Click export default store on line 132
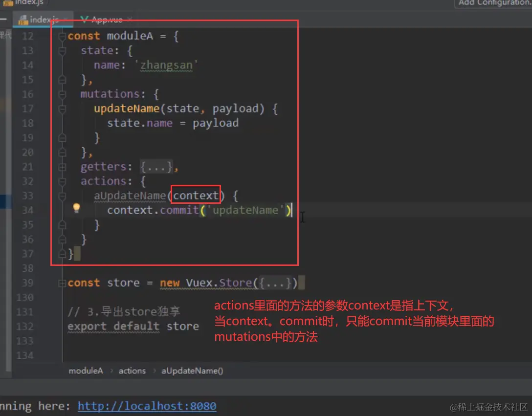Screen dimensions: 532x416 click(133, 326)
